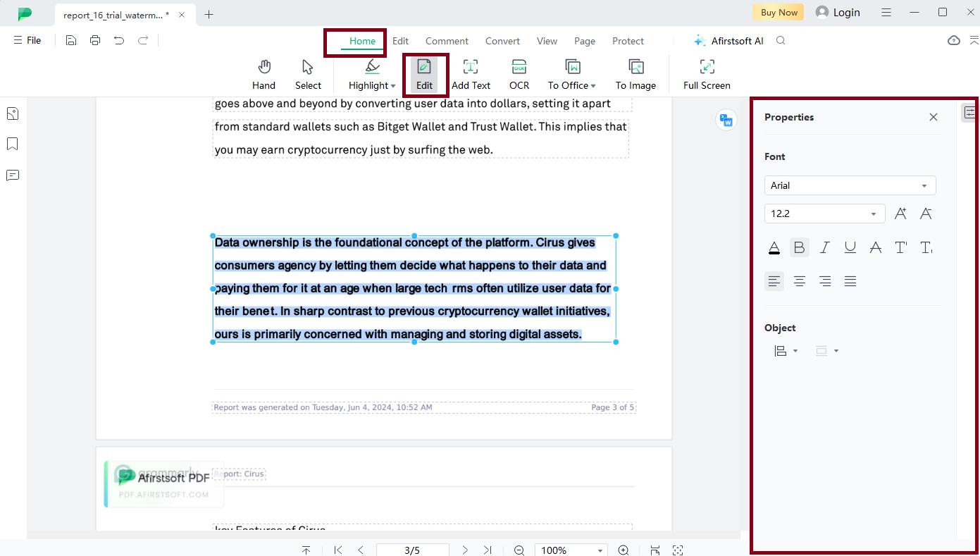This screenshot has width=980, height=556.
Task: Open the View tab
Action: coord(547,41)
